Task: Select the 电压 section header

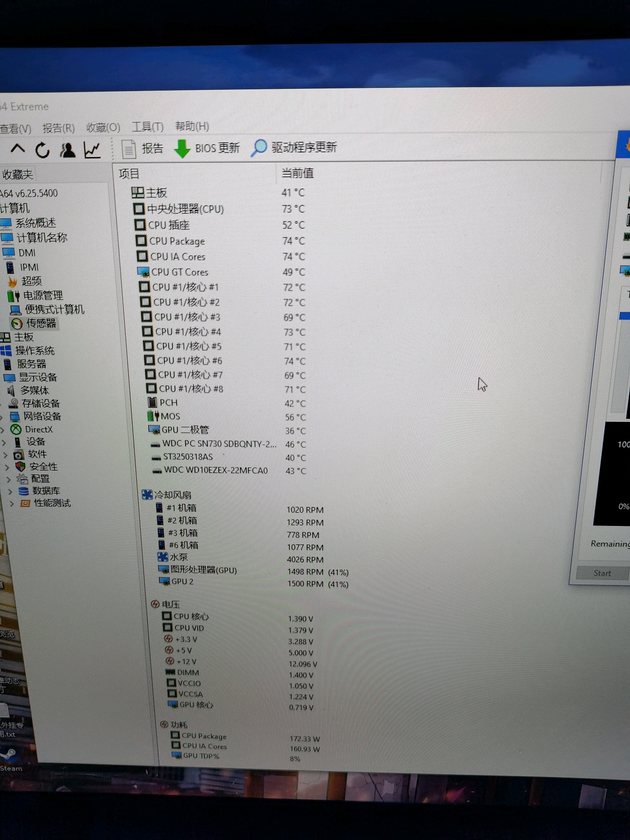Action: [165, 604]
